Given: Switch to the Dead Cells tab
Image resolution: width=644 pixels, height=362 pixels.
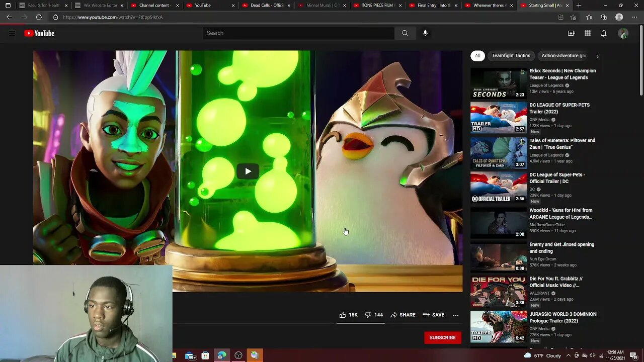Looking at the screenshot, I should click(266, 6).
